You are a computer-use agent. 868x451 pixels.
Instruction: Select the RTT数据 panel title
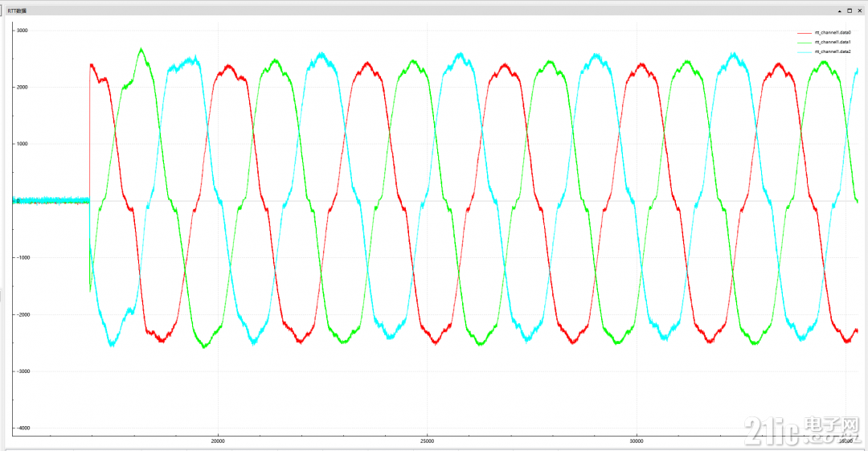click(x=17, y=10)
